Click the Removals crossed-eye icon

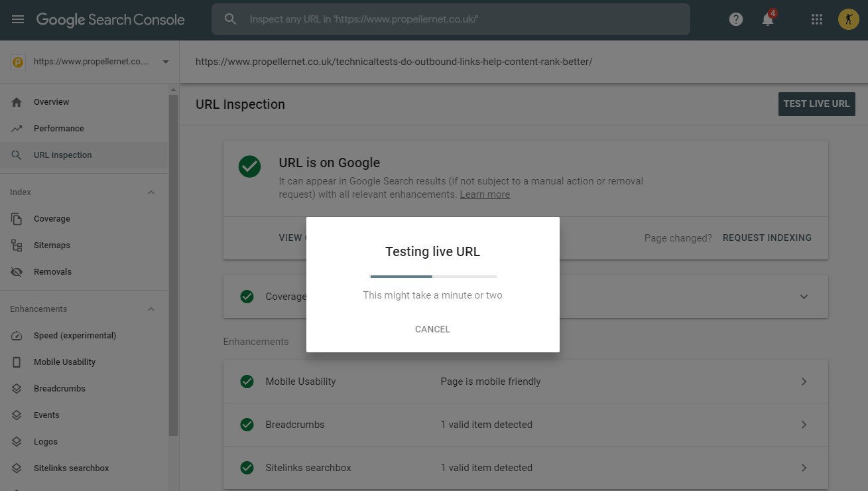point(17,272)
